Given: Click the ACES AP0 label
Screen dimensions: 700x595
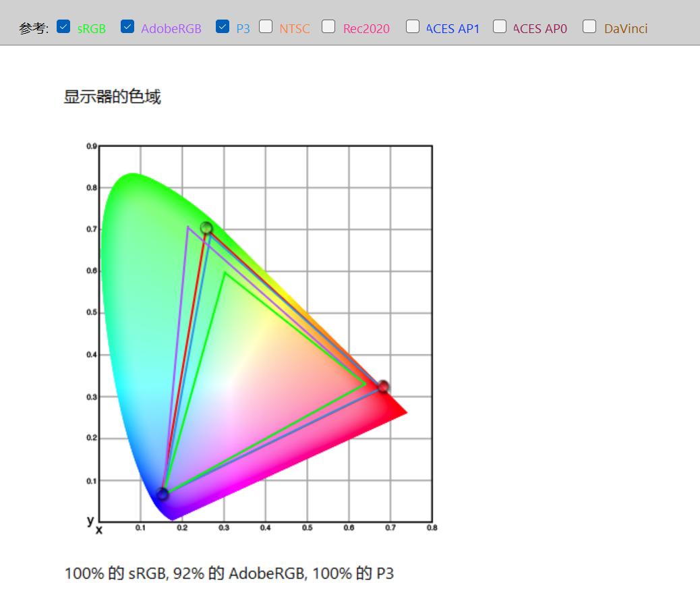Looking at the screenshot, I should (539, 28).
